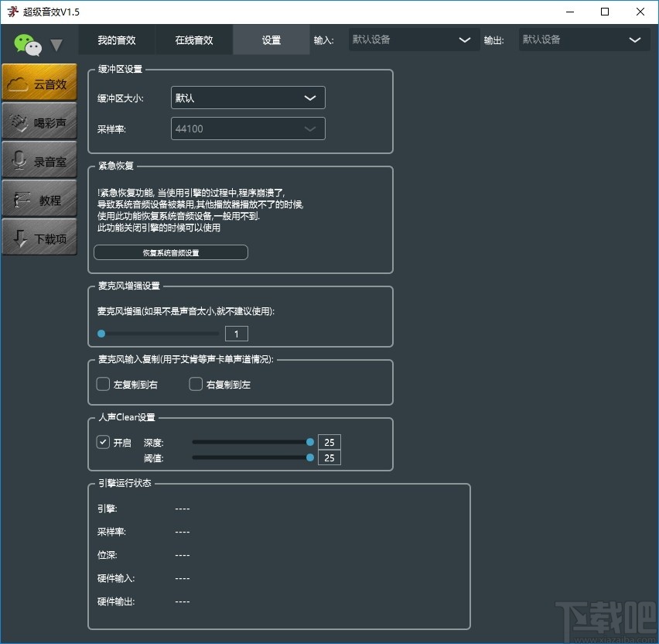Click the microphone boost value field showing 1
Screen dimensions: 659x644
point(236,333)
